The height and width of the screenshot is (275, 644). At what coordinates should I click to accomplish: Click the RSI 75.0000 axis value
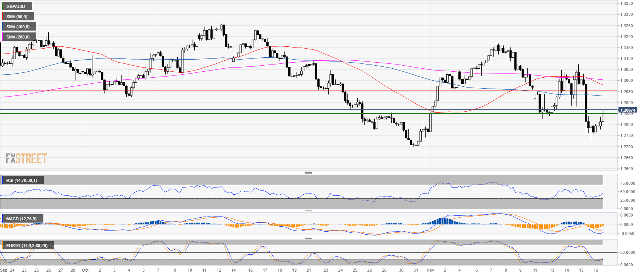(x=628, y=183)
